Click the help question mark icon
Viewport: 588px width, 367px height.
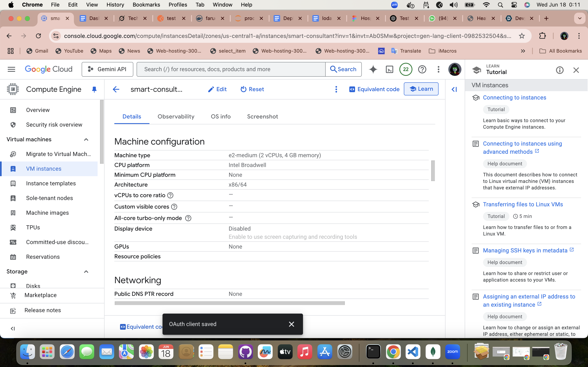pos(422,69)
